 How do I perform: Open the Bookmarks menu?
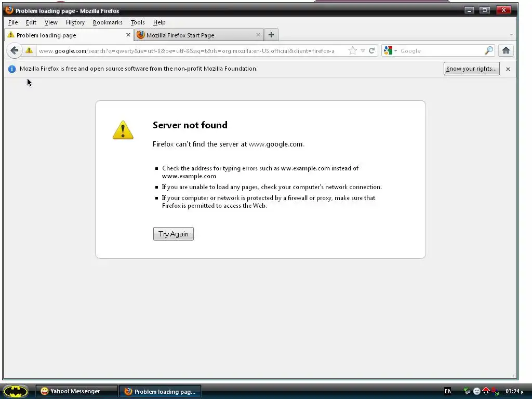(108, 22)
